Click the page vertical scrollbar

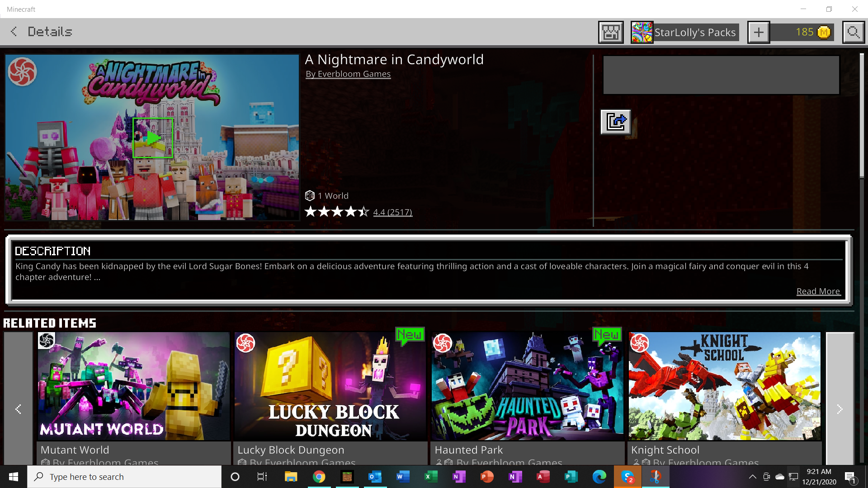(x=861, y=115)
